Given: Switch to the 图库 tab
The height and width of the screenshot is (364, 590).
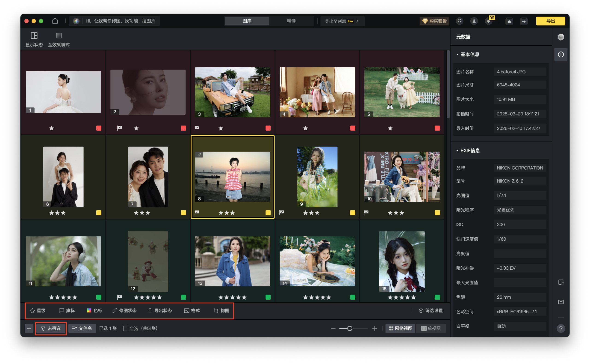Looking at the screenshot, I should 247,21.
